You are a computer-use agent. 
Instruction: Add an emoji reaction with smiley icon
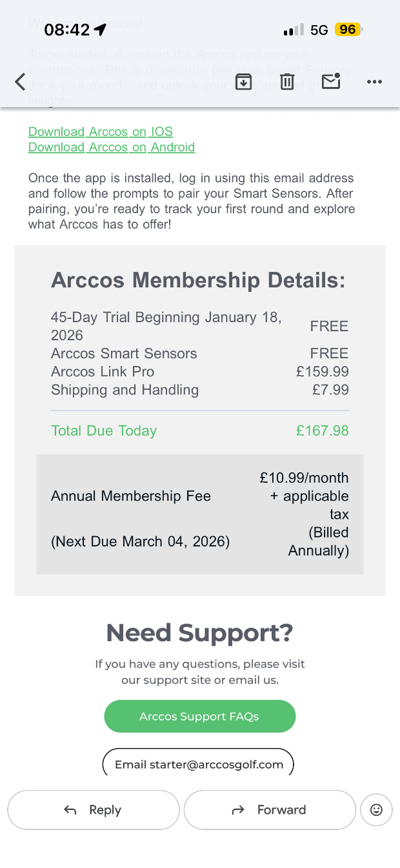pyautogui.click(x=376, y=810)
